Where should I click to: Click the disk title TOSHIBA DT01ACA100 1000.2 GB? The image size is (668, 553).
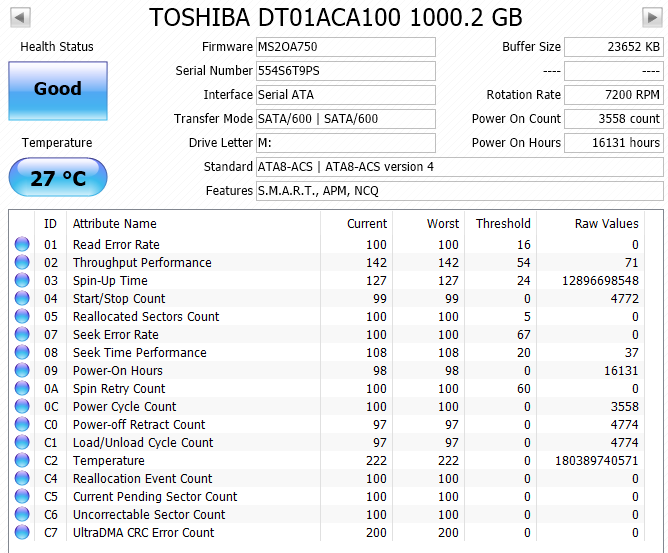[x=336, y=17]
